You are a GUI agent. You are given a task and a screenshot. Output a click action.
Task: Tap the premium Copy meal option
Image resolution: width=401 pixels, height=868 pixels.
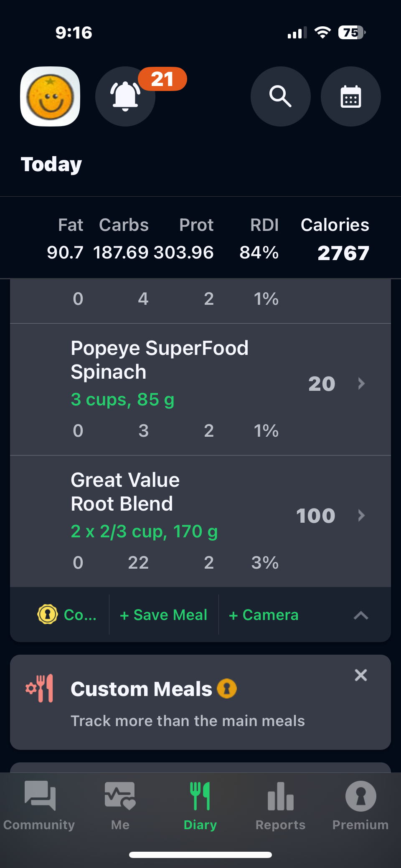pos(67,615)
